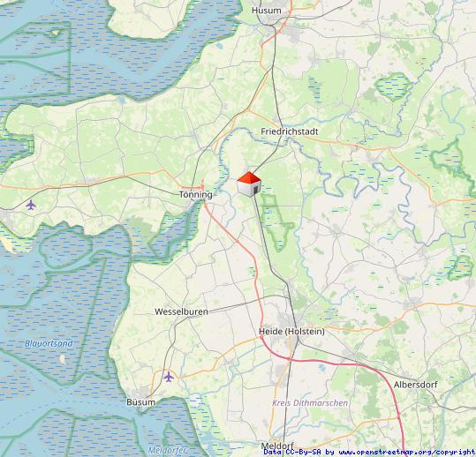
Task: Select the Heide (Holstein) label
Action: click(x=291, y=332)
